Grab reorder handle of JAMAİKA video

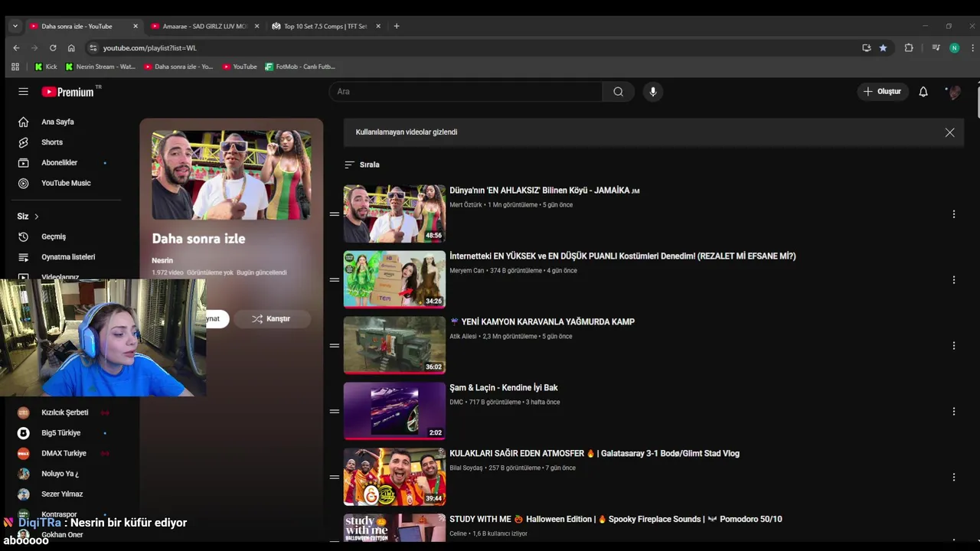(335, 214)
